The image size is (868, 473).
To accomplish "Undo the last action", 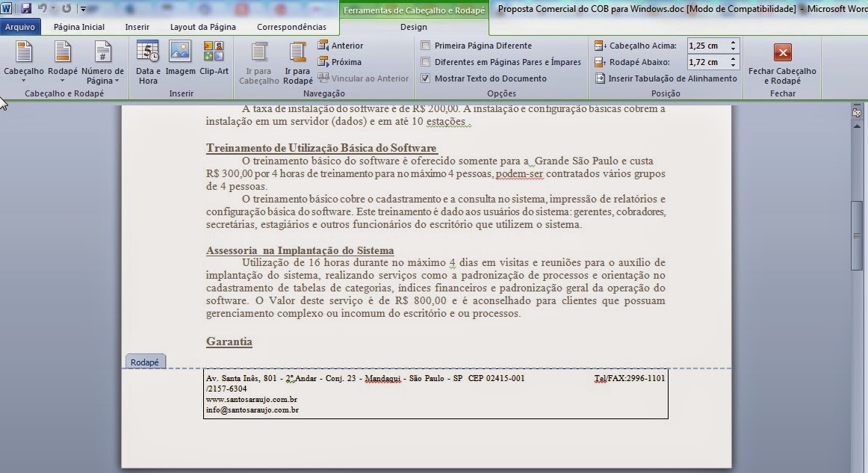I will click(42, 8).
